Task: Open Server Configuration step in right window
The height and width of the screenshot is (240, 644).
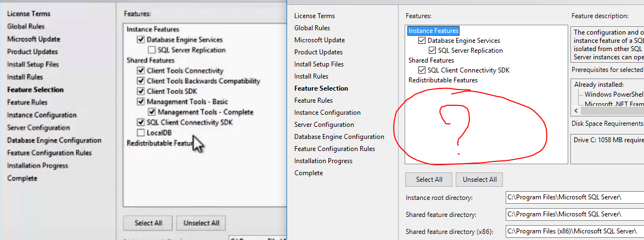Action: pos(324,125)
